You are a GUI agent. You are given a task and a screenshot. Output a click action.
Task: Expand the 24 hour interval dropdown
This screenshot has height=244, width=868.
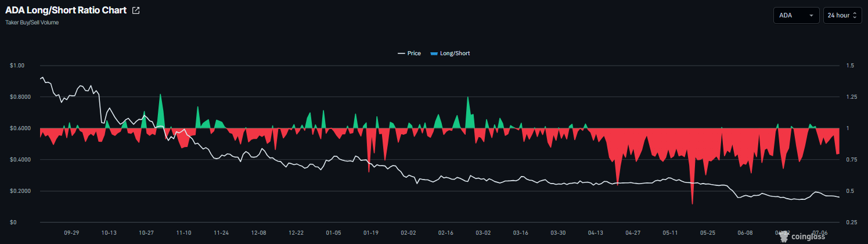pyautogui.click(x=842, y=15)
